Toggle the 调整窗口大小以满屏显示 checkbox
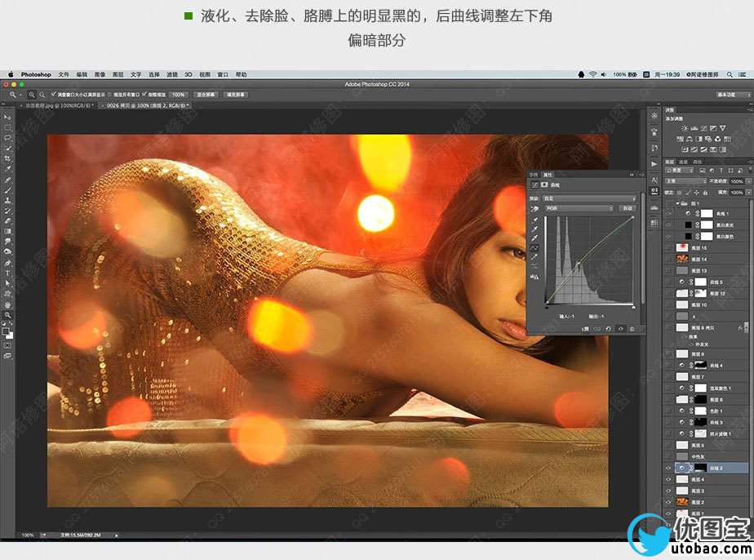 pos(53,95)
